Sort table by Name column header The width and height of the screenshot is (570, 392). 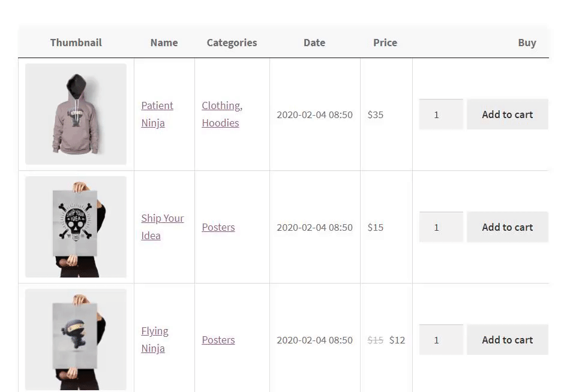pyautogui.click(x=164, y=43)
